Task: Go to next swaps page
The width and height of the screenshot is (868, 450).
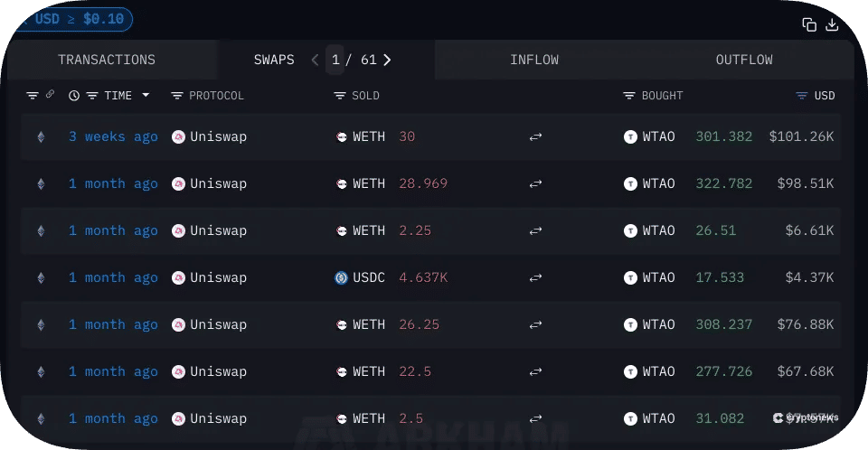Action: (387, 60)
